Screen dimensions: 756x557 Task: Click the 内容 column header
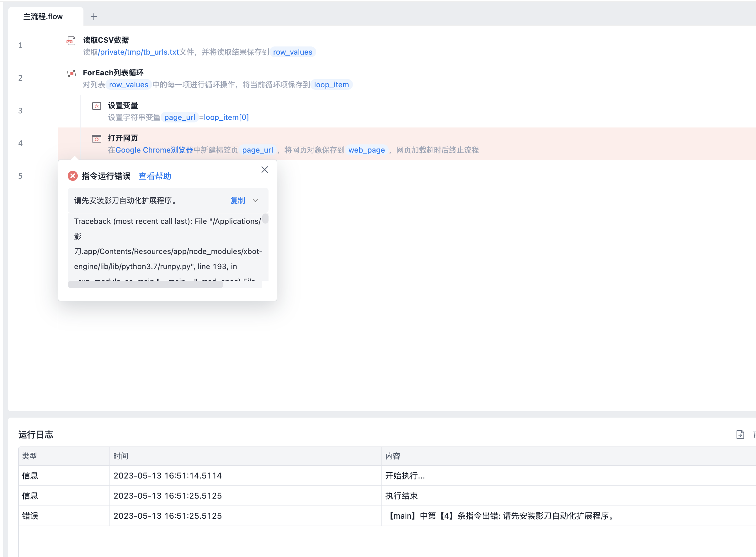coord(393,456)
